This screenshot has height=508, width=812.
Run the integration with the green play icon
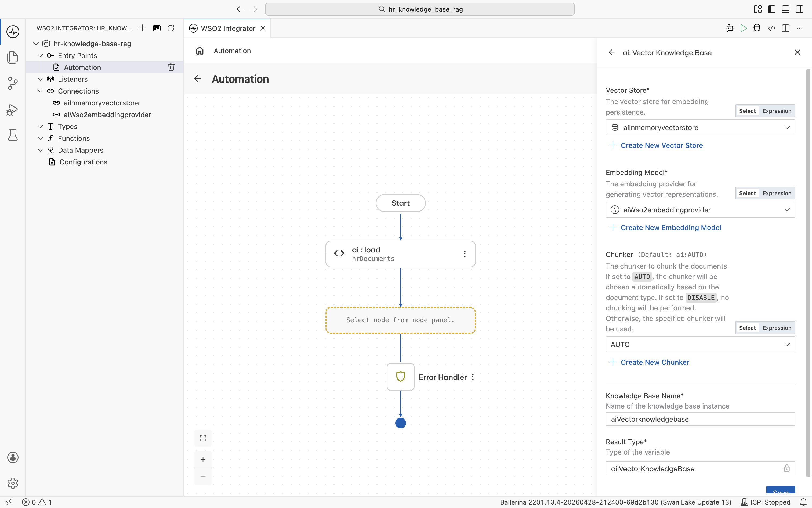point(744,28)
